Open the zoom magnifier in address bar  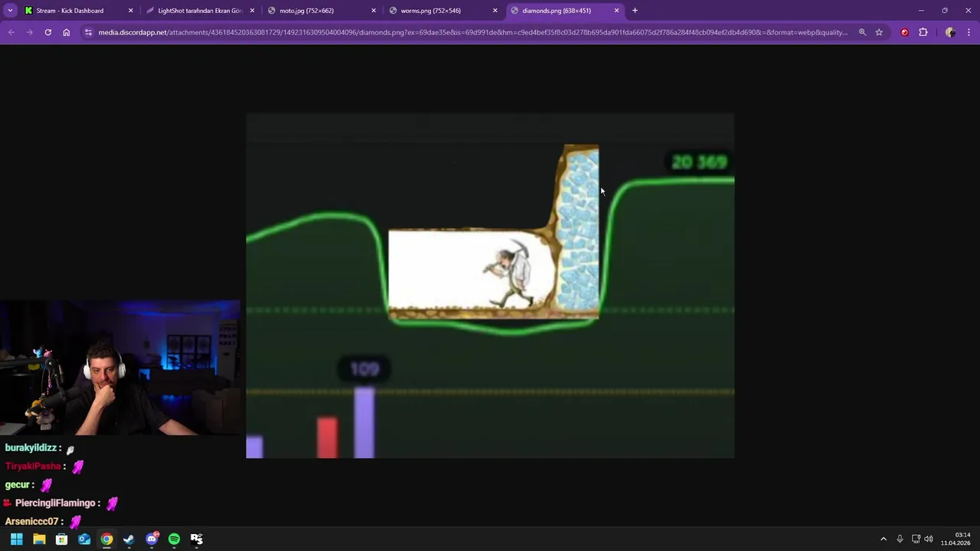pyautogui.click(x=862, y=32)
